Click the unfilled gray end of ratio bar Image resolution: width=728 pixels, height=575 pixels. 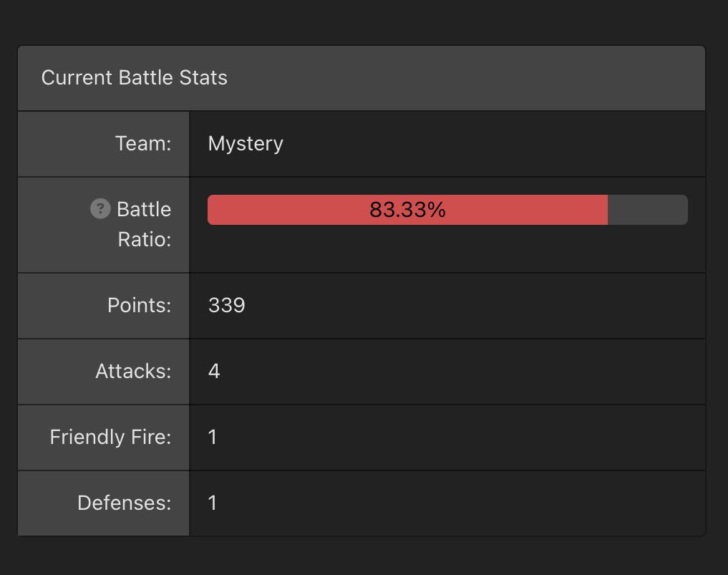[648, 210]
